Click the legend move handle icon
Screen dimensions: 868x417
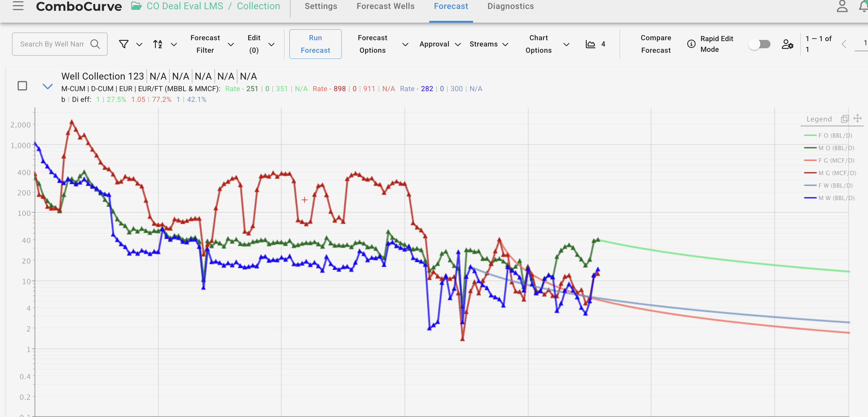(x=857, y=119)
